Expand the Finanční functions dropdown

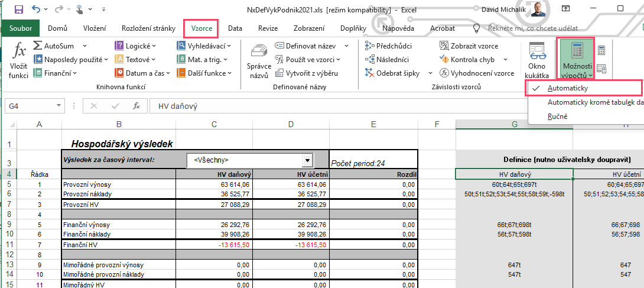75,73
